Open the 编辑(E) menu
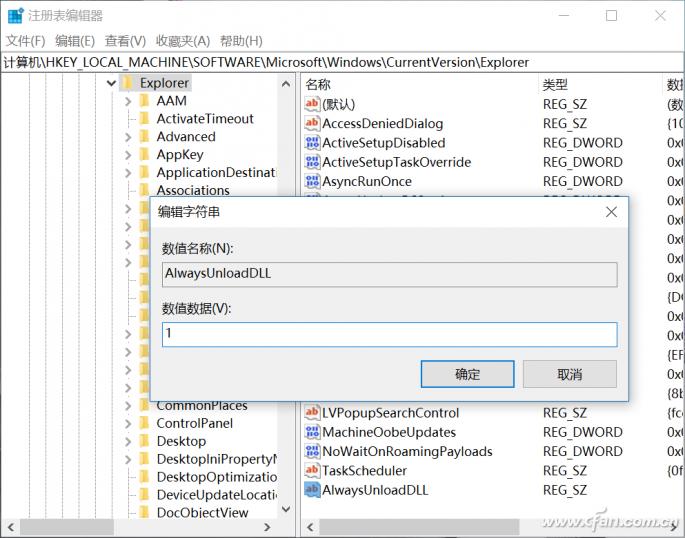685x538 pixels. [x=75, y=41]
